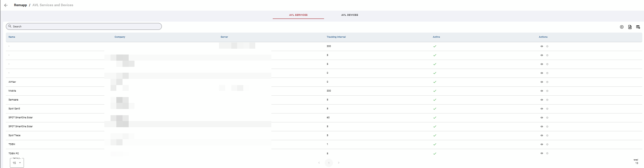This screenshot has width=644, height=168.
Task: View details of the Spot Trace service
Action: (542, 135)
